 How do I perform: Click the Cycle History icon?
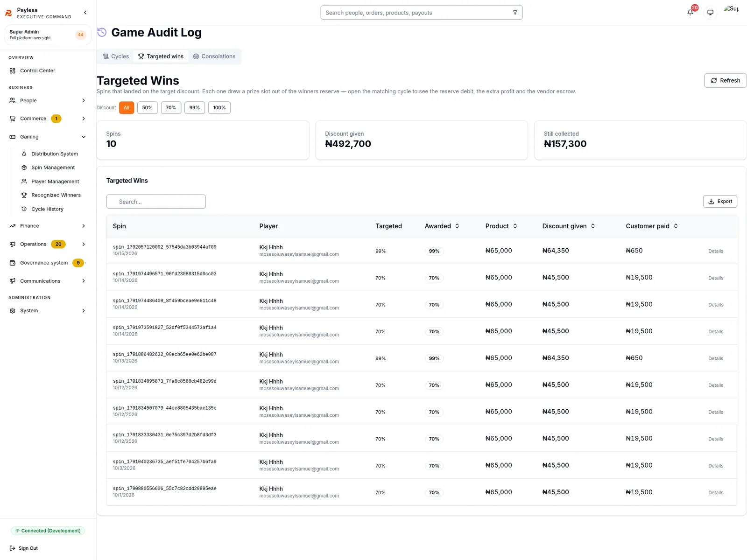(24, 209)
